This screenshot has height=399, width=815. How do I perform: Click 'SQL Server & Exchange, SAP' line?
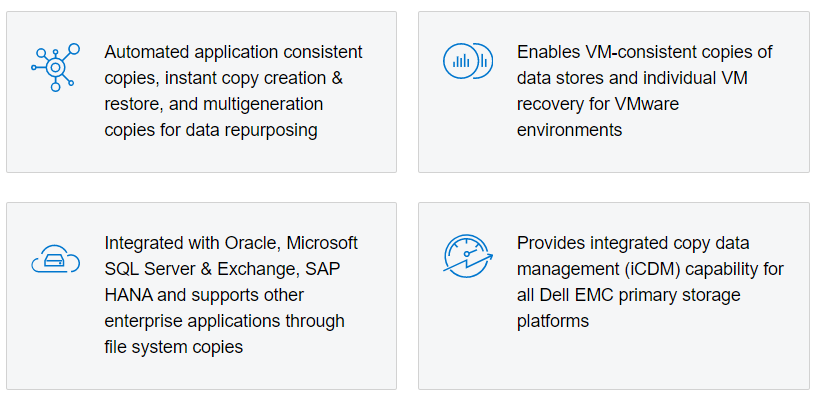222,269
